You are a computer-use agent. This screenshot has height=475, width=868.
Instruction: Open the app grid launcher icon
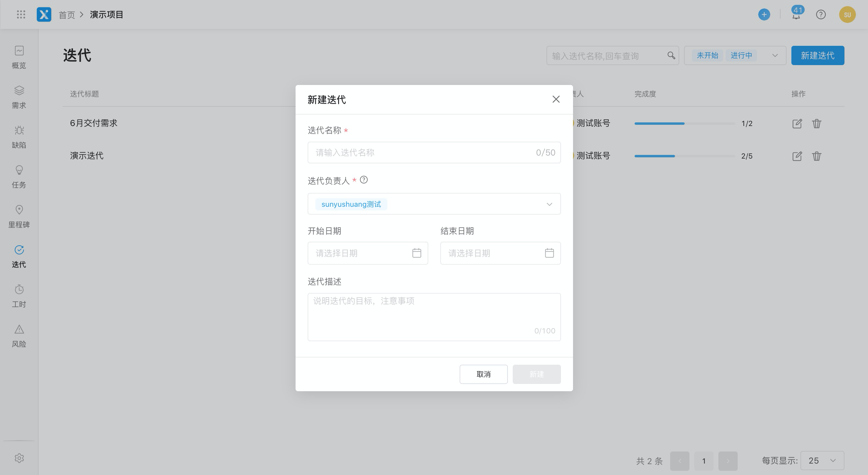(x=21, y=14)
